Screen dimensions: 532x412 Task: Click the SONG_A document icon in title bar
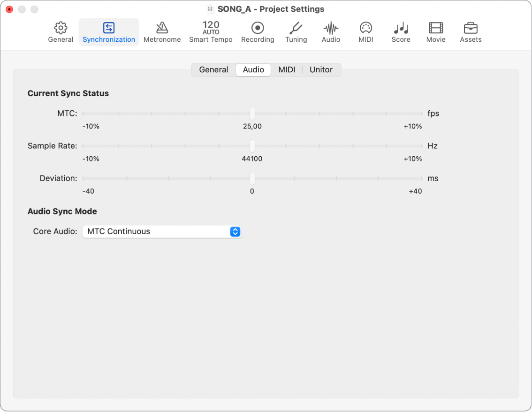click(x=211, y=9)
